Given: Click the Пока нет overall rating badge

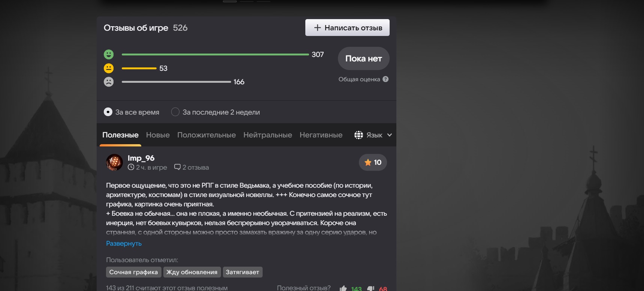Looking at the screenshot, I should click(x=363, y=58).
